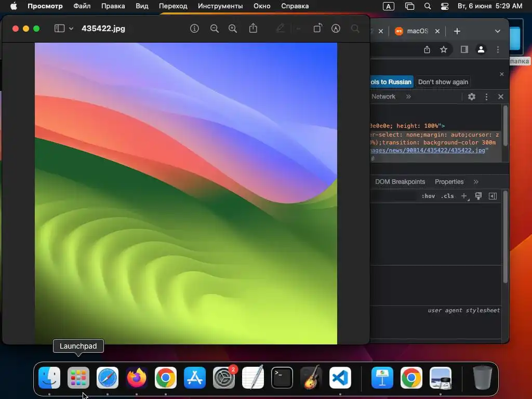
Task: Bookmark this page with the star icon
Action: point(444,49)
